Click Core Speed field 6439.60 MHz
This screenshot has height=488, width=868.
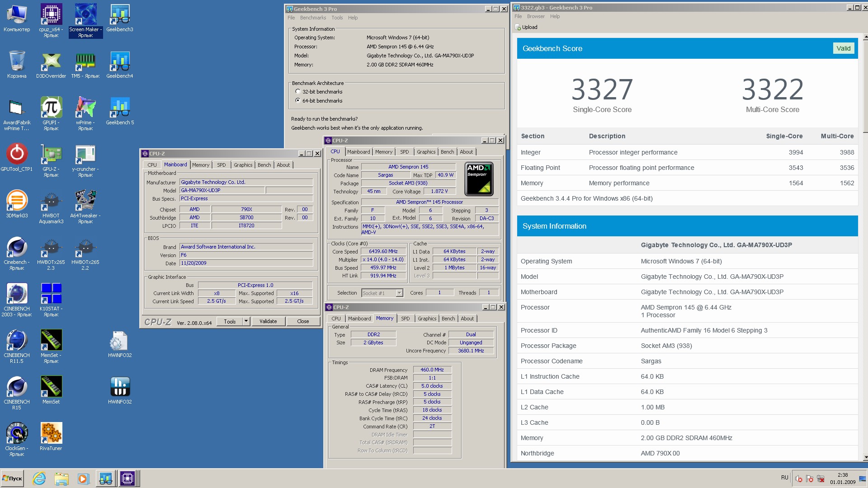tap(383, 252)
